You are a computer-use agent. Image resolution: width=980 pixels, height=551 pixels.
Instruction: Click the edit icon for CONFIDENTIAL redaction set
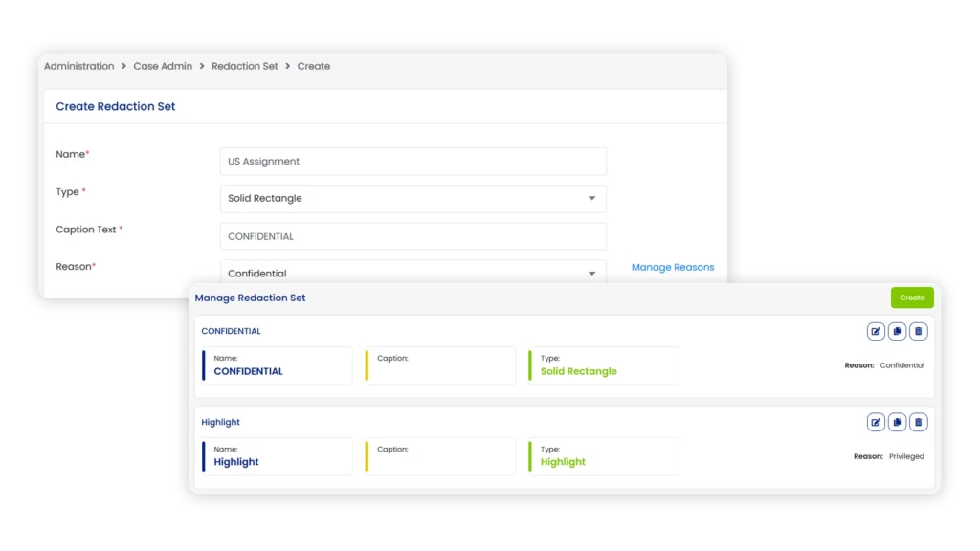point(876,331)
